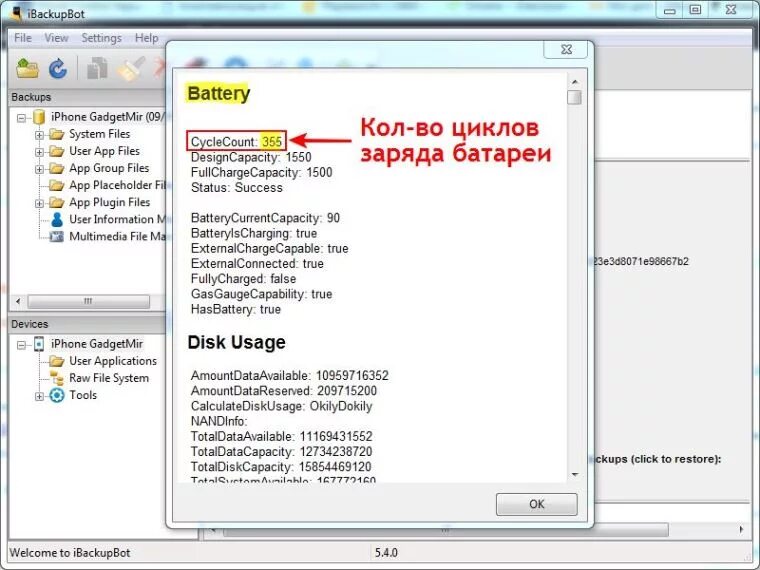The width and height of the screenshot is (760, 570).
Task: Collapse iPhone GadgetMir backup tree node
Action: (21, 118)
